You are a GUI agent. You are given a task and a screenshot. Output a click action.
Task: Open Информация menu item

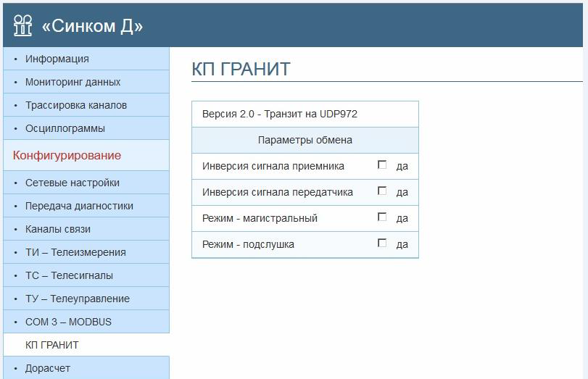[57, 59]
